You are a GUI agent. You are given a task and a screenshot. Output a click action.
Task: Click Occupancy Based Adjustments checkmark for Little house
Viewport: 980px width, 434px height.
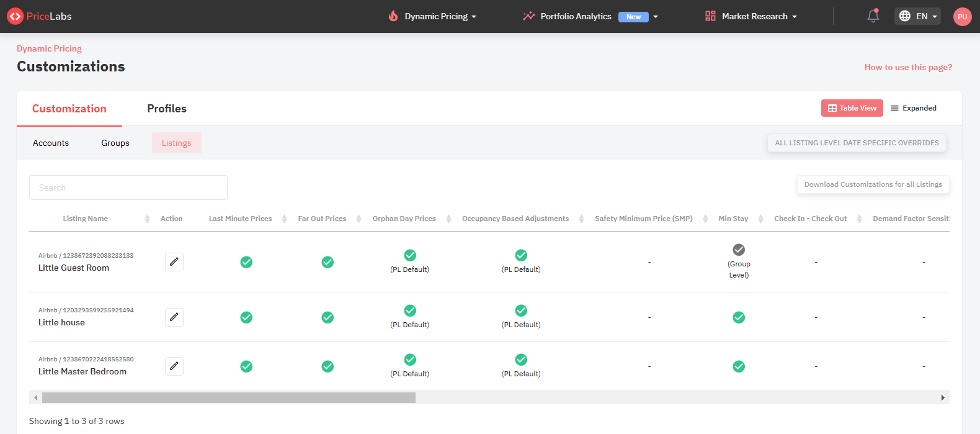tap(521, 310)
